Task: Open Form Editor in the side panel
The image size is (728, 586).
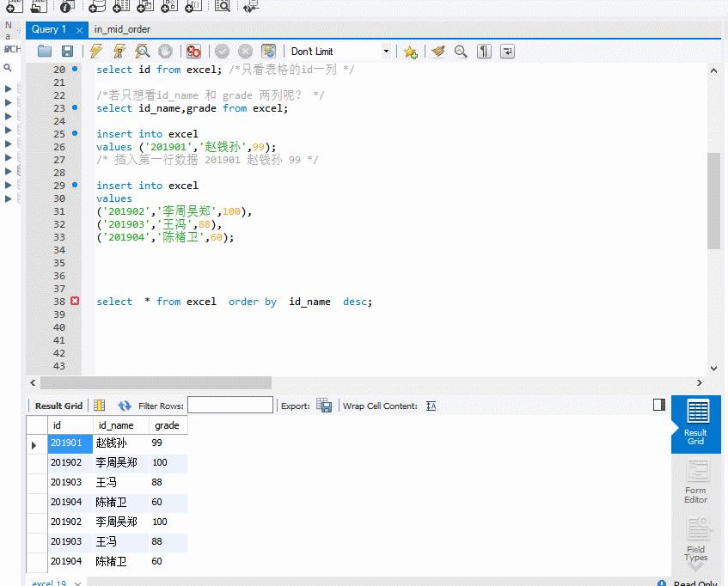Action: coord(696,483)
